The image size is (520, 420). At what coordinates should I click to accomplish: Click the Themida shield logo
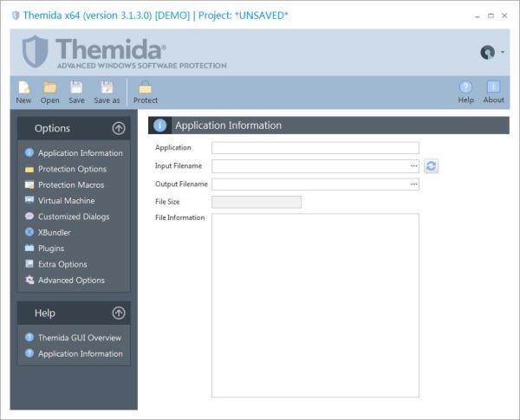[36, 51]
